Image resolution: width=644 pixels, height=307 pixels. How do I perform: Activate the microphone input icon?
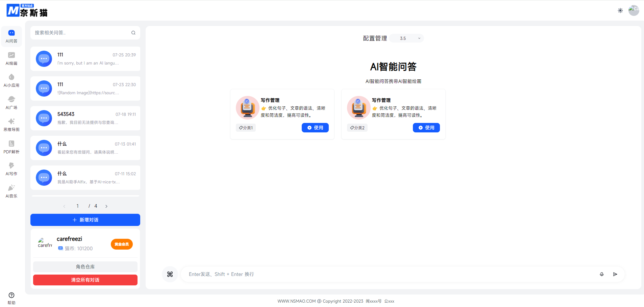pos(601,274)
